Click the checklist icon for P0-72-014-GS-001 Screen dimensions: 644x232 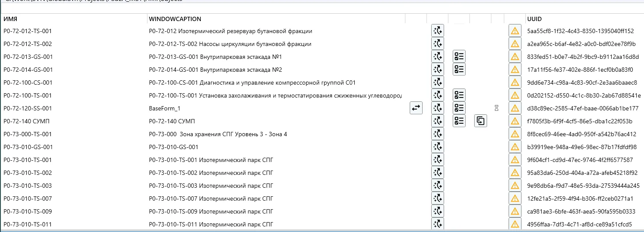point(459,70)
